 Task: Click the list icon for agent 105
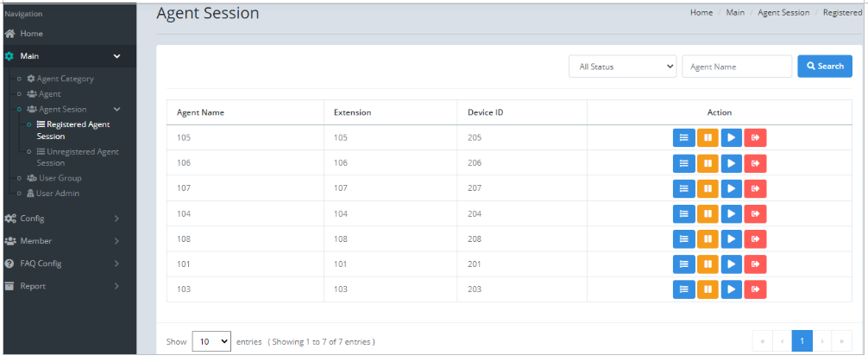(x=683, y=137)
